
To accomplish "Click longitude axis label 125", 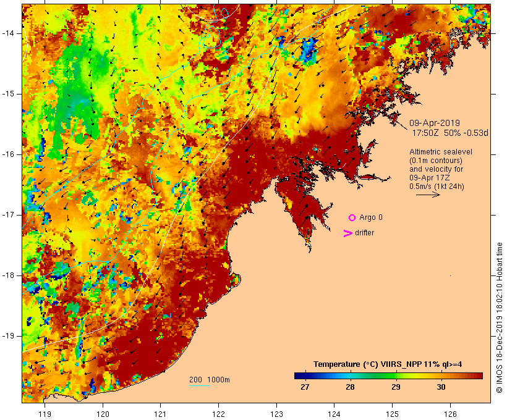I will 392,414.
